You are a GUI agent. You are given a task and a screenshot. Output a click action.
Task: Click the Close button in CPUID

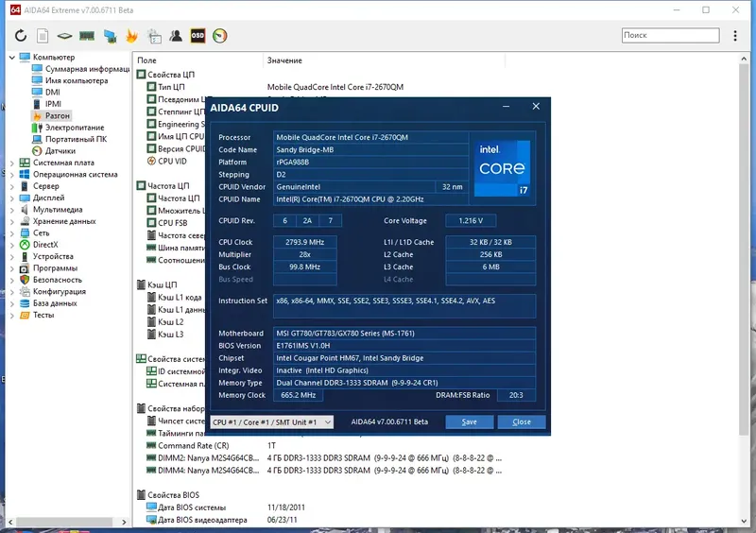click(522, 422)
